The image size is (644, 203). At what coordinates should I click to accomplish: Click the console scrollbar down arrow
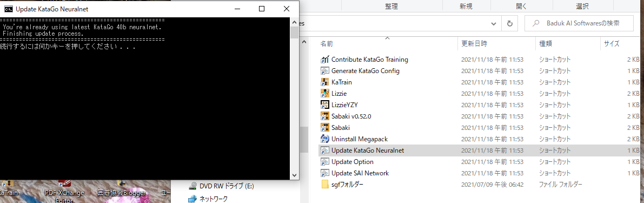point(295,175)
